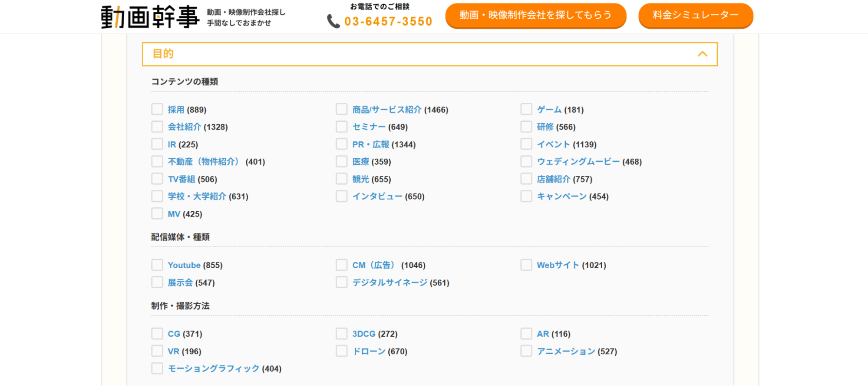Call phone number 03-6457-3550 link
The image size is (868, 386).
point(388,21)
